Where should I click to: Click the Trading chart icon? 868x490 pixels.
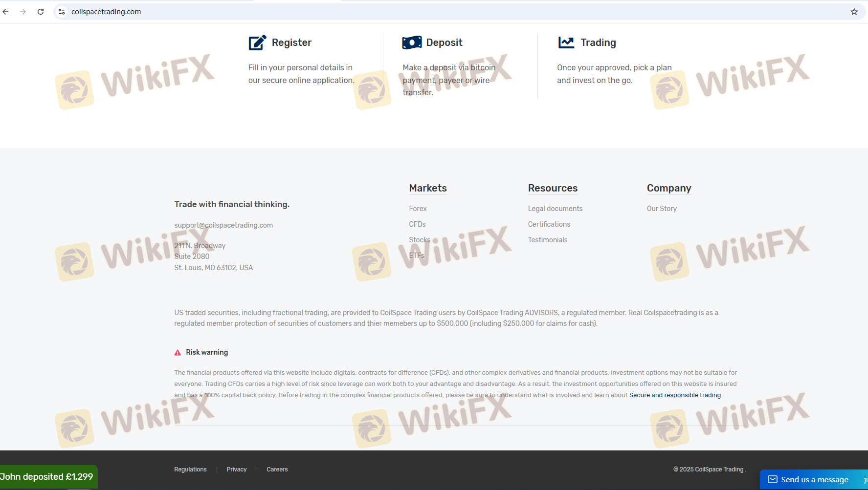(566, 43)
